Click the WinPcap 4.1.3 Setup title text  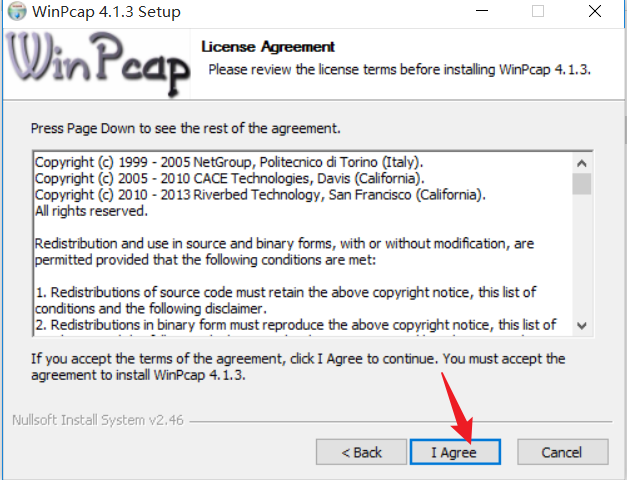click(x=106, y=12)
